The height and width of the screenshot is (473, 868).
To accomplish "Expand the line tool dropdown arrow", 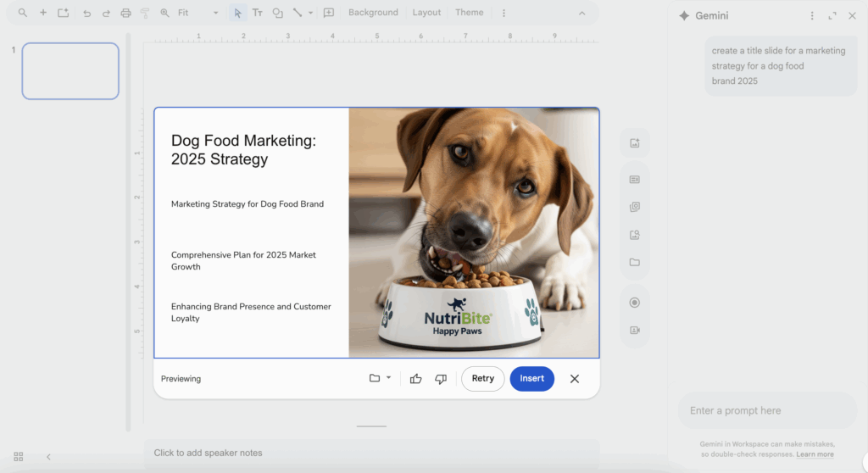I will click(310, 13).
